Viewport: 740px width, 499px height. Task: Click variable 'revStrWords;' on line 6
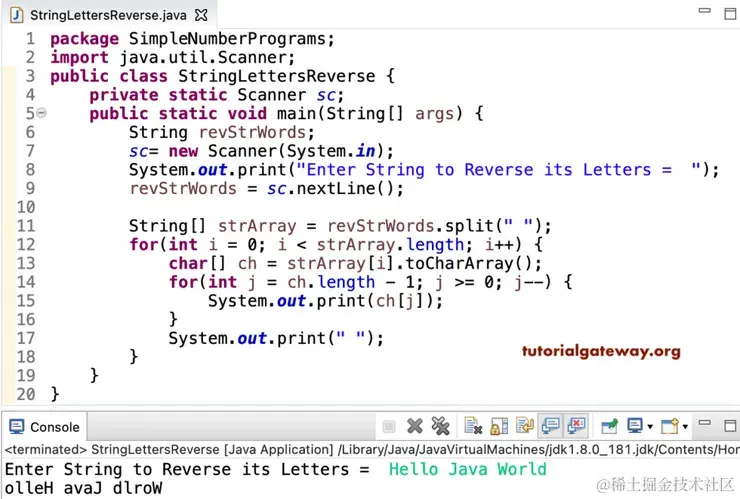click(x=257, y=132)
